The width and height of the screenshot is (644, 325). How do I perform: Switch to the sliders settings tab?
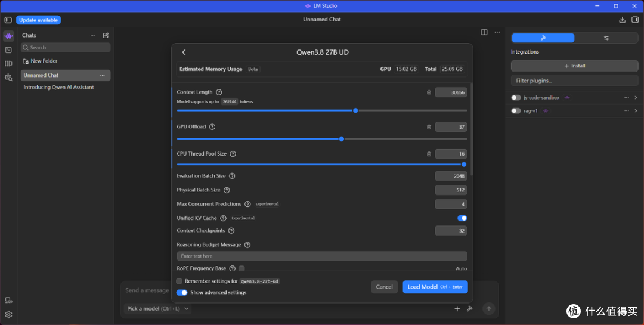coord(606,38)
